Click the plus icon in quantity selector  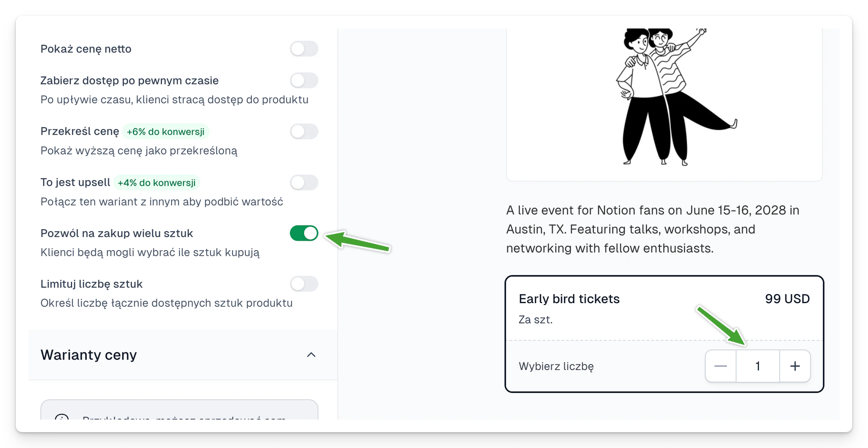point(795,366)
